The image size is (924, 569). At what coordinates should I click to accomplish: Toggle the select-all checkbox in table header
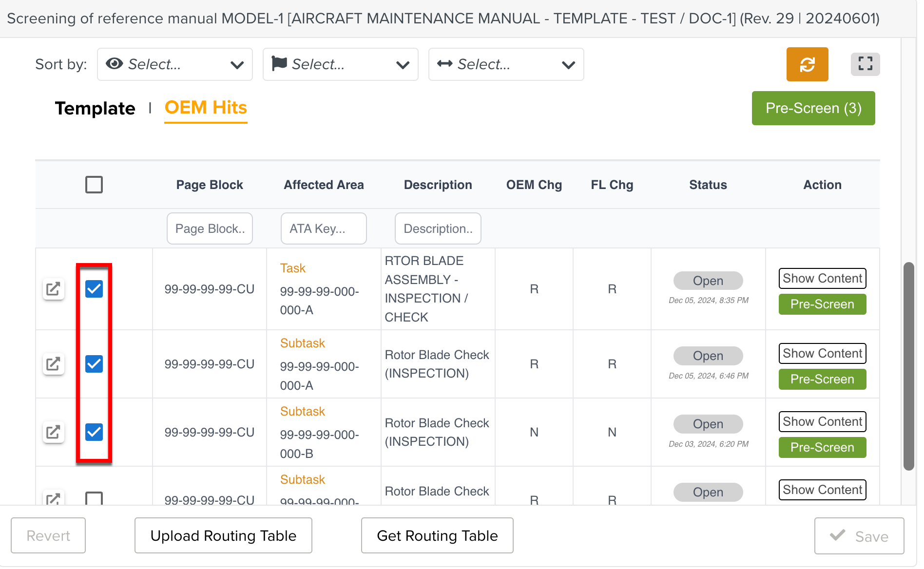(x=94, y=185)
